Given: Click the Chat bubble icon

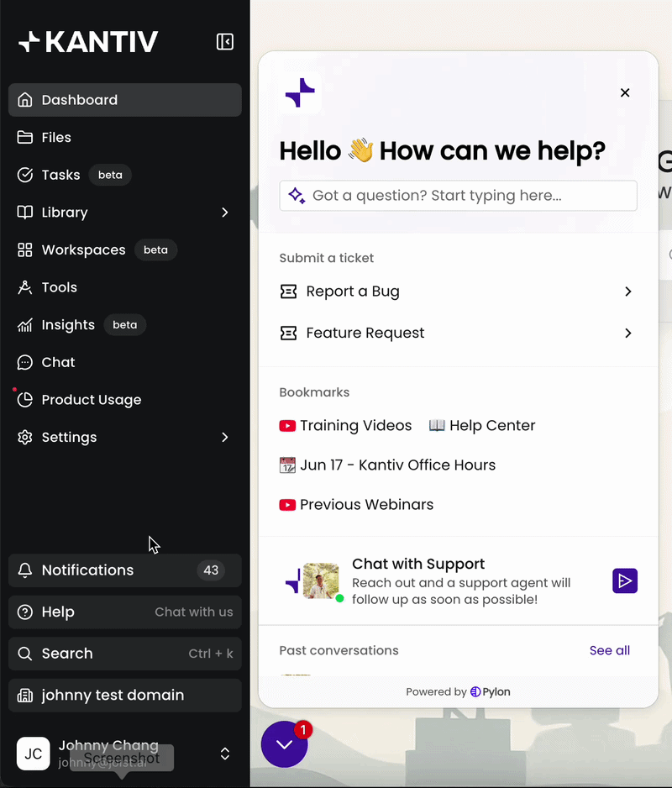Looking at the screenshot, I should coord(24,362).
